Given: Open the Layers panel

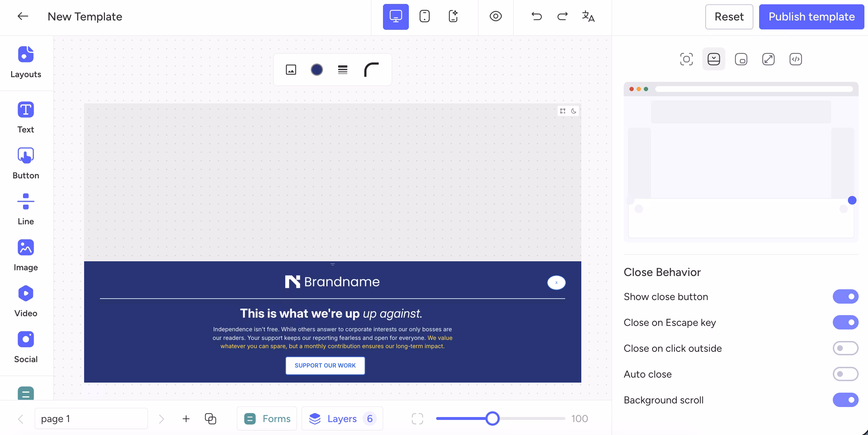Looking at the screenshot, I should pyautogui.click(x=341, y=418).
